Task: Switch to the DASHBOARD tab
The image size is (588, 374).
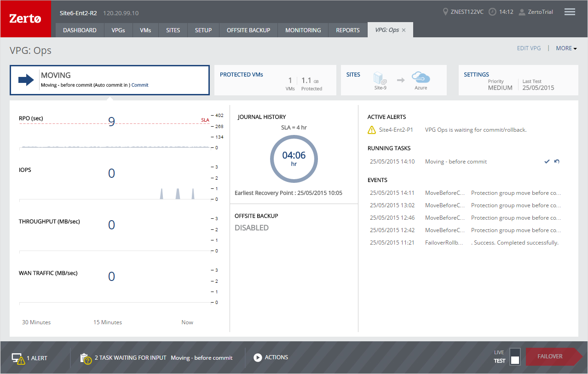Action: [80, 30]
